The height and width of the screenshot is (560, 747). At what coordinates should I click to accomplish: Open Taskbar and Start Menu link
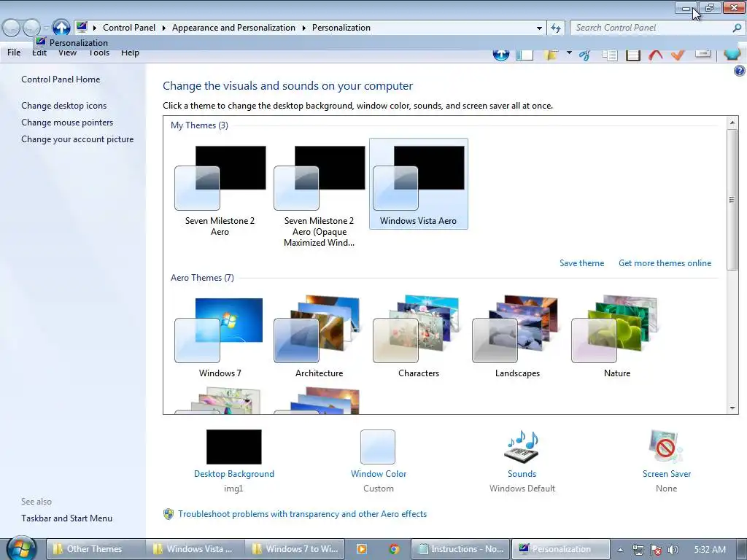[x=66, y=518]
